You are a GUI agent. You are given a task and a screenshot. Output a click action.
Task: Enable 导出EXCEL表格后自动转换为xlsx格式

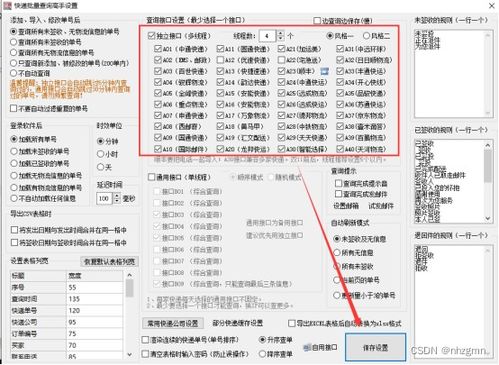(x=292, y=323)
